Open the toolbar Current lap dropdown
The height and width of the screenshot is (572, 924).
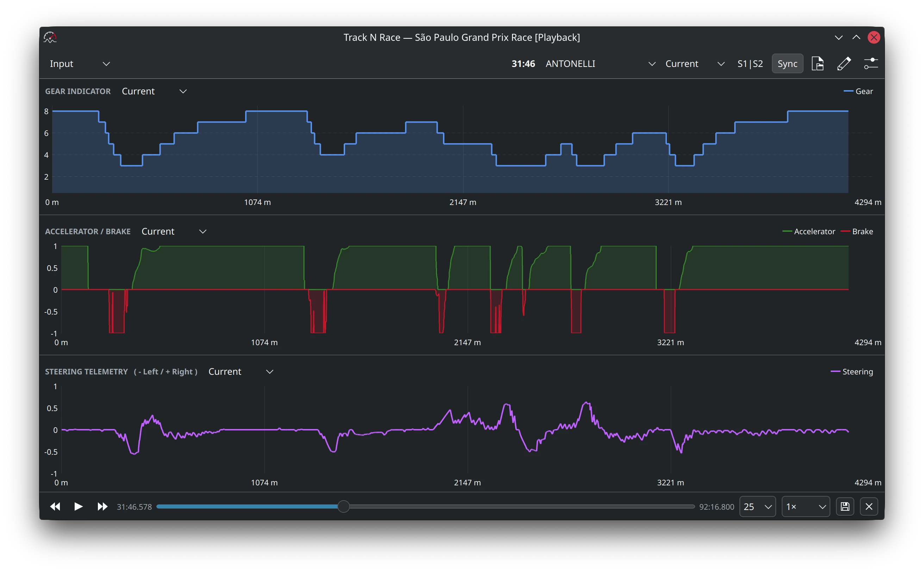pyautogui.click(x=694, y=63)
